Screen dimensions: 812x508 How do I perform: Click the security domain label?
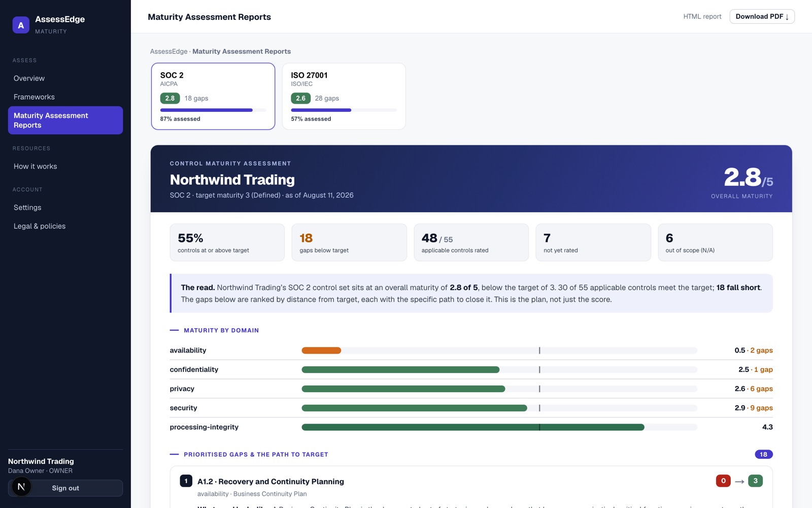[x=183, y=408]
